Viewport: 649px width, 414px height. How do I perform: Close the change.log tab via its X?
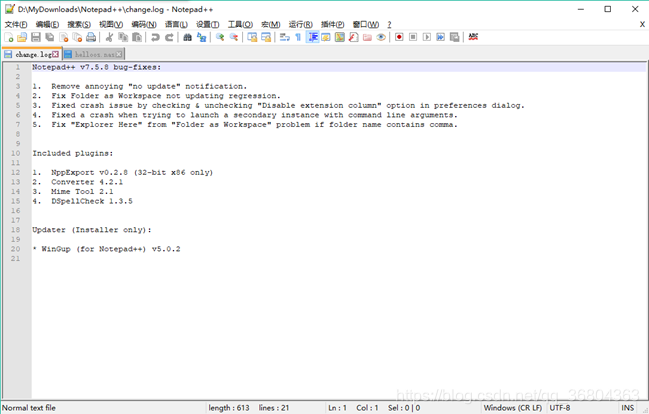point(55,54)
